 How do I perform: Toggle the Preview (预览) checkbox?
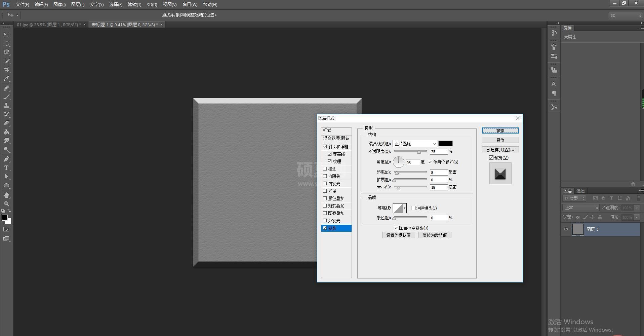tap(491, 158)
